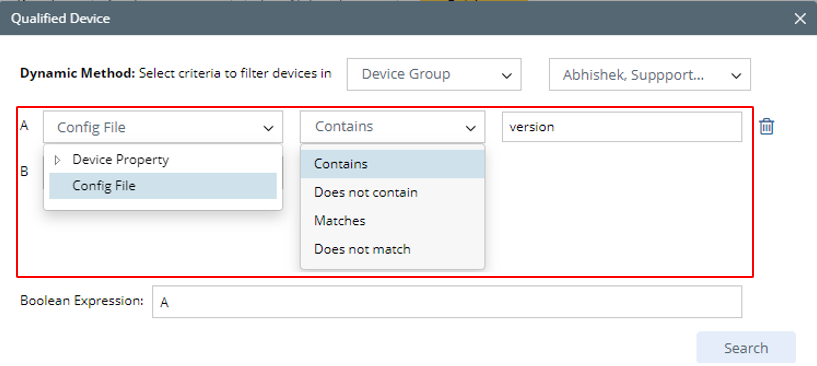This screenshot has height=366, width=817.
Task: Open the Abhishek, Suppport... group dropdown
Action: (x=650, y=74)
